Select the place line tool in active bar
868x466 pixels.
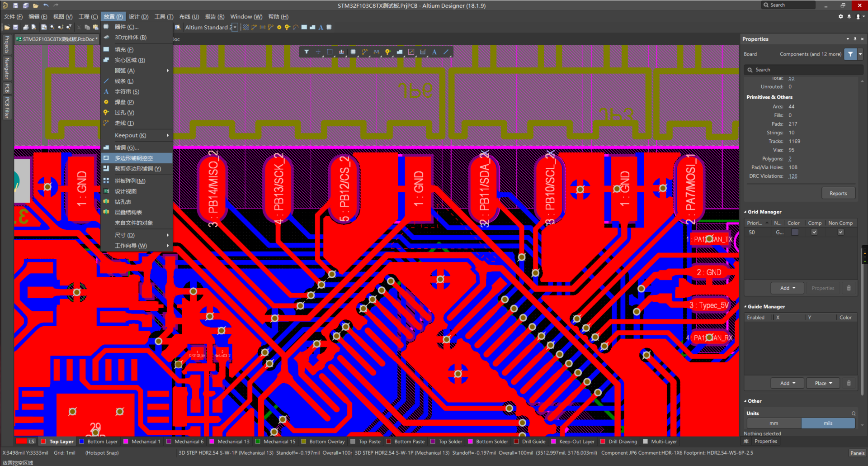(x=446, y=52)
